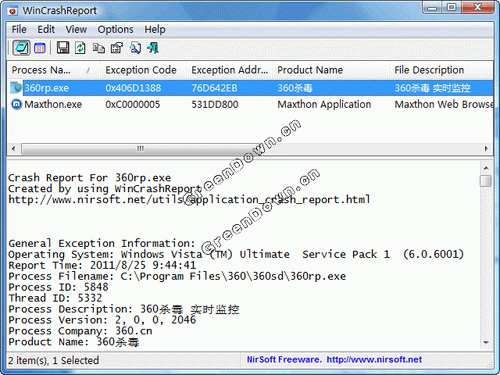This screenshot has height=375, width=500.
Task: Click the nirsoft.net application_crash_report.html URL text
Action: click(x=189, y=200)
